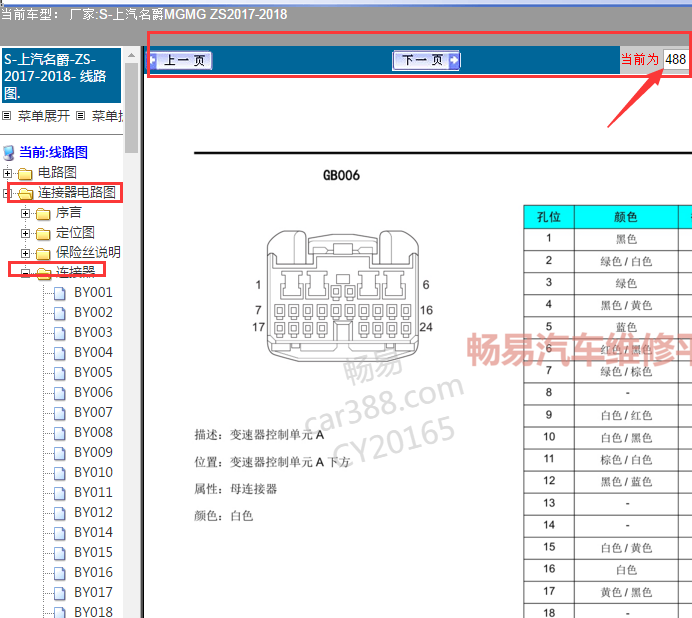This screenshot has height=618, width=692.
Task: Open BY001 document icon
Action: [x=60, y=293]
